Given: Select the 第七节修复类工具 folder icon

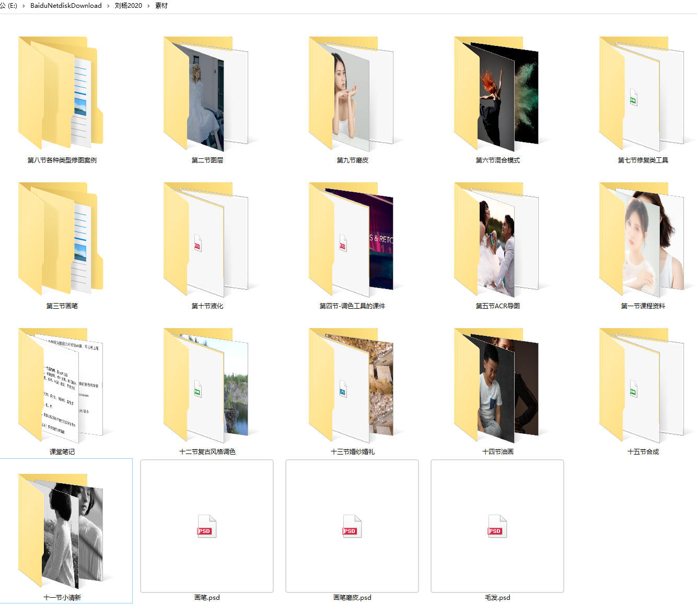Looking at the screenshot, I should pos(642,93).
